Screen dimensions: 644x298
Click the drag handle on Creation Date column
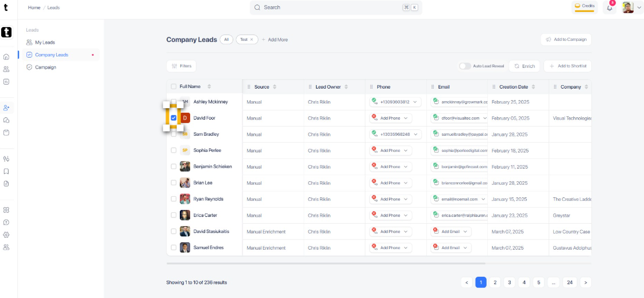[493, 87]
